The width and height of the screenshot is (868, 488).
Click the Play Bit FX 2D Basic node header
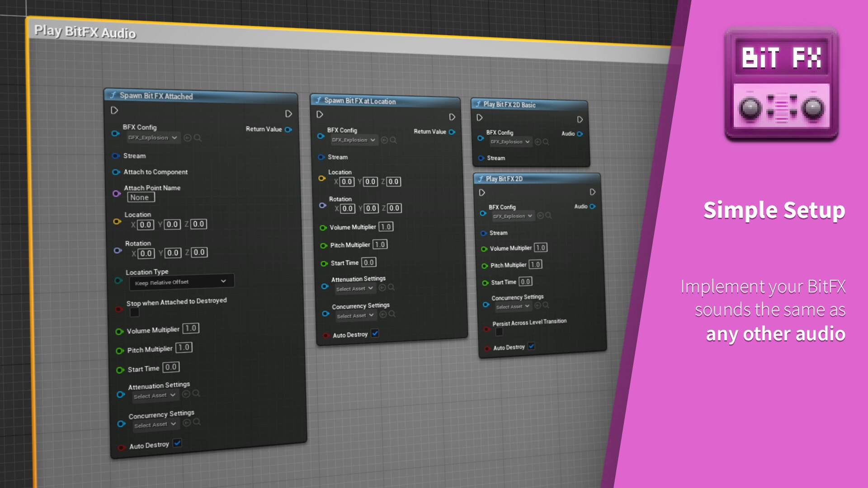click(x=509, y=104)
